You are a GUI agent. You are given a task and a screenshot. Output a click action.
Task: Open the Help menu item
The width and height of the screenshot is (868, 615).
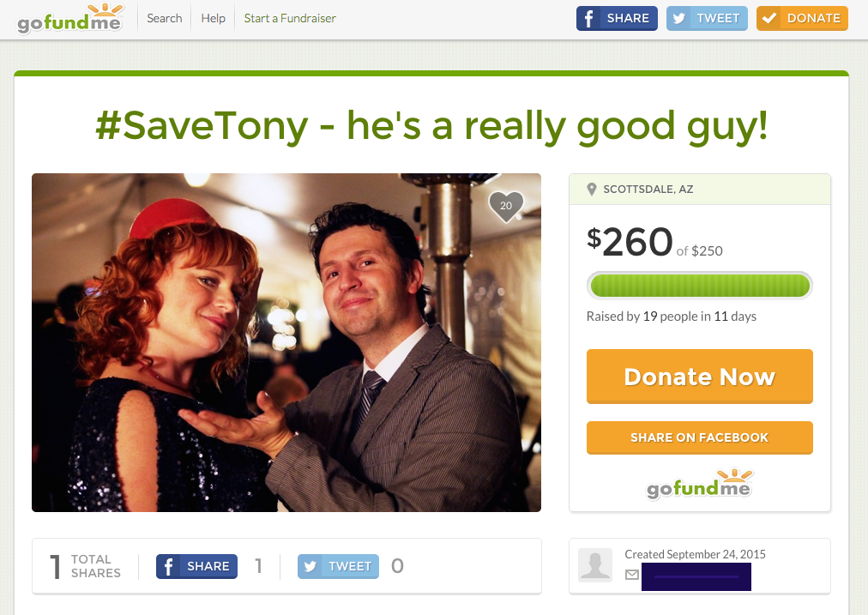213,18
